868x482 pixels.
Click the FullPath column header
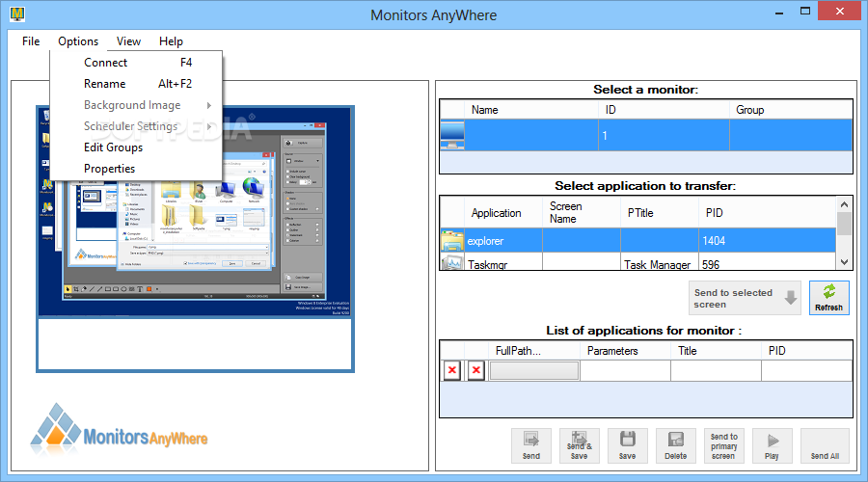point(534,350)
